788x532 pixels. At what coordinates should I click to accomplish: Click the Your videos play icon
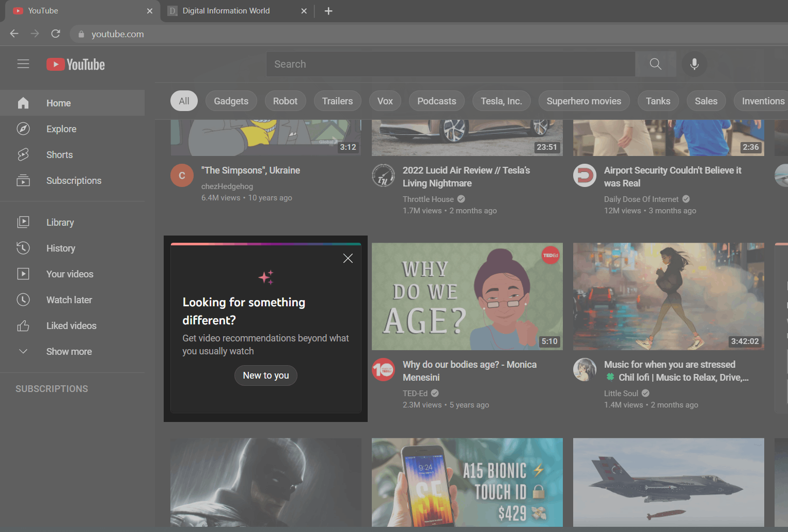23,274
